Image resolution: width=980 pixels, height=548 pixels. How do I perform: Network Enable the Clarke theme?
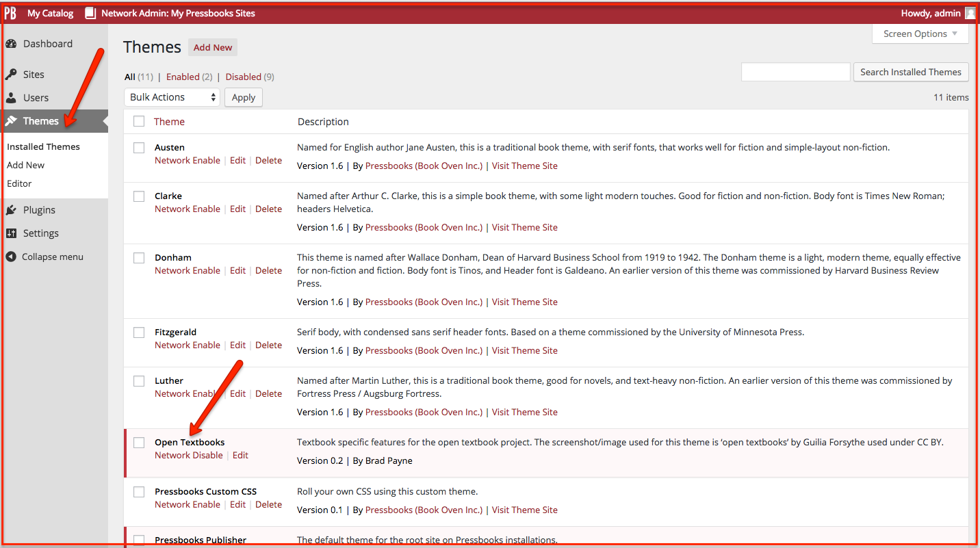(188, 209)
